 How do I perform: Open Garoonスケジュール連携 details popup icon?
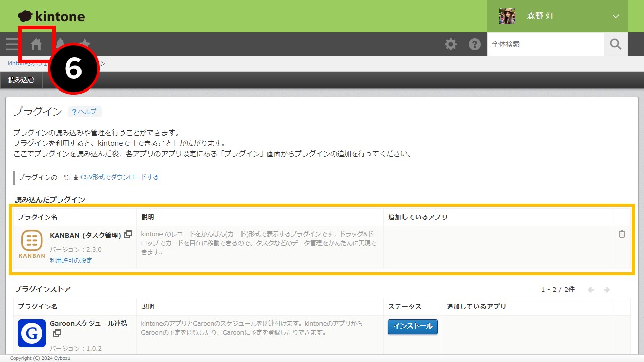coord(57,333)
